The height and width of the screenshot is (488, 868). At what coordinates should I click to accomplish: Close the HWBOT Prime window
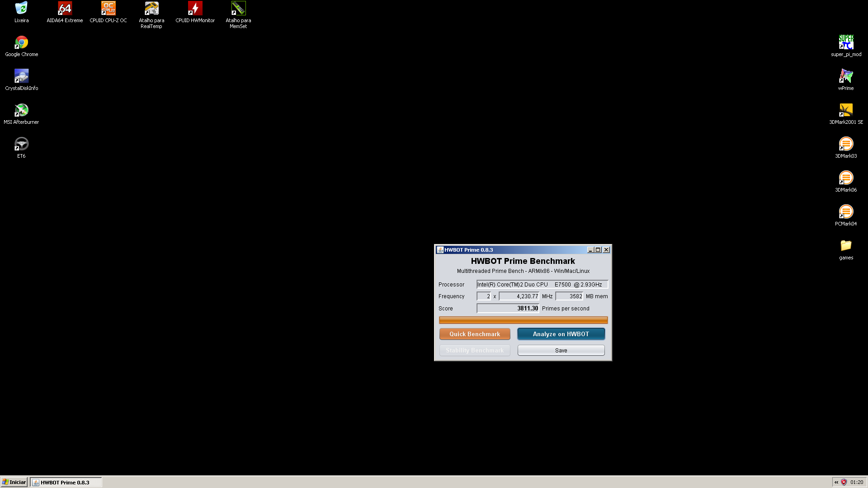[x=606, y=250]
